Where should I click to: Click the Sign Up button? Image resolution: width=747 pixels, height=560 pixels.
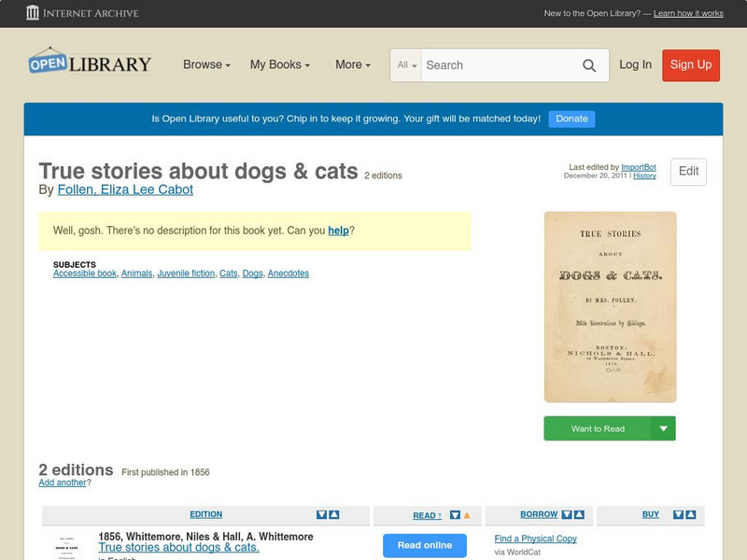pos(691,65)
